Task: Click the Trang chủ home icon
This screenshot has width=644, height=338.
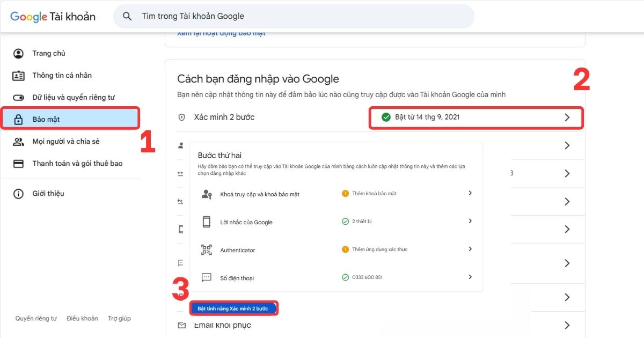Action: [x=19, y=53]
